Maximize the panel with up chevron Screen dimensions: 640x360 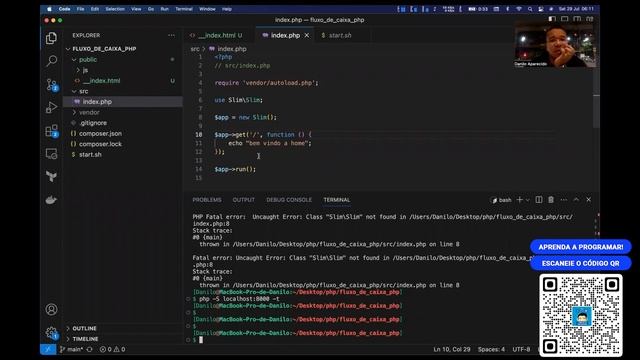tap(576, 200)
